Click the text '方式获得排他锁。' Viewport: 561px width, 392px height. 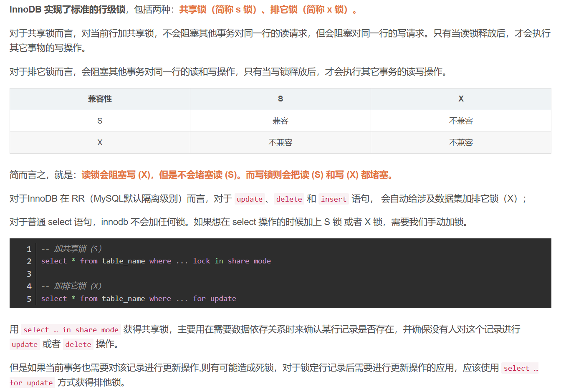pos(91,382)
